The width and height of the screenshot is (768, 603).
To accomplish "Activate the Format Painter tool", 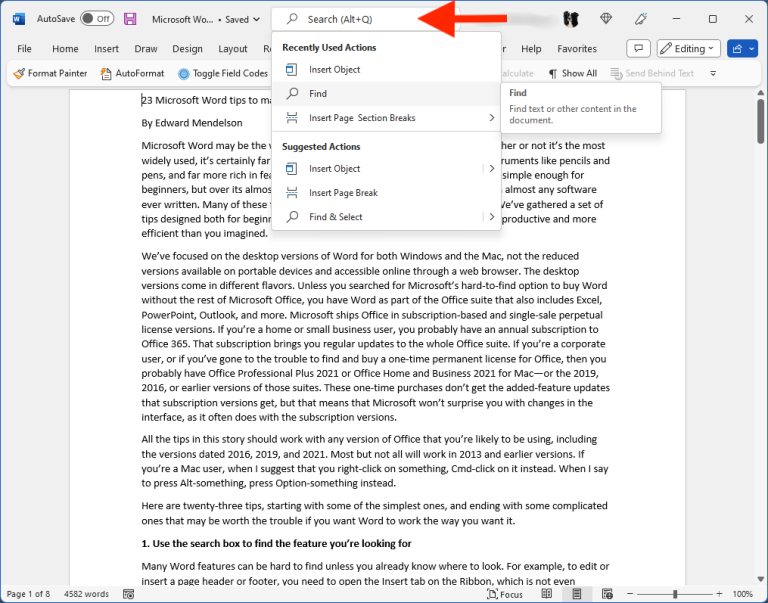I will tap(50, 73).
